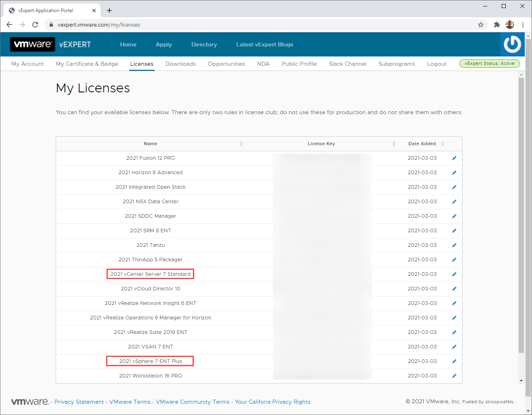The width and height of the screenshot is (532, 415).
Task: Click pencil icon for 2021 SRM 8 ENT
Action: pos(454,231)
